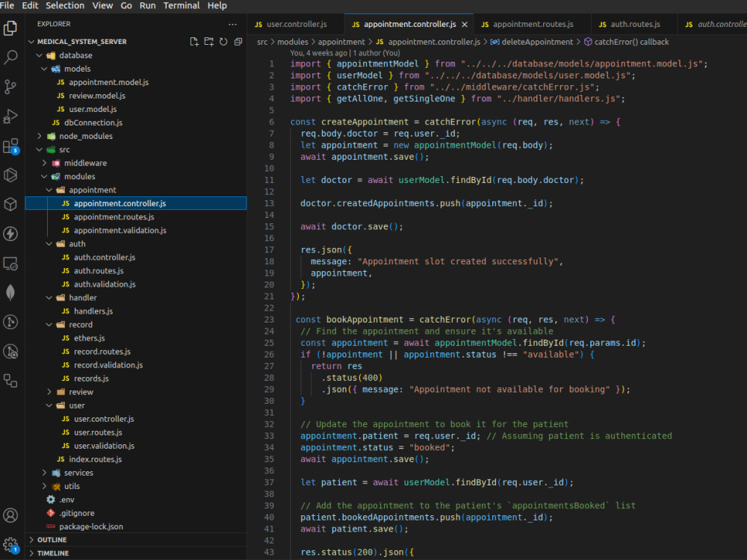
Task: Click breadcrumb 'appointment' folder
Action: click(341, 42)
